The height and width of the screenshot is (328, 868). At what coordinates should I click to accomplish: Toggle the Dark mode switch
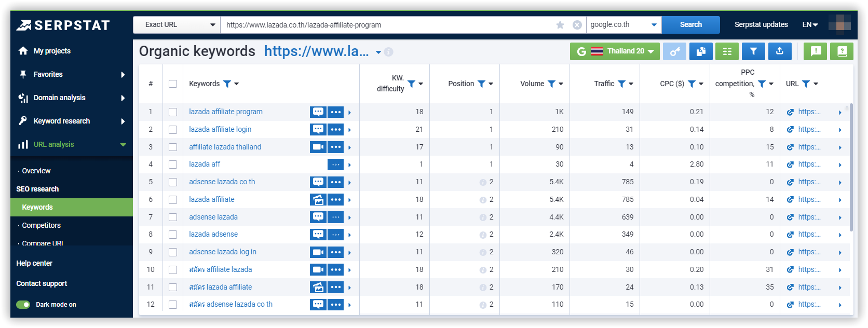click(23, 305)
